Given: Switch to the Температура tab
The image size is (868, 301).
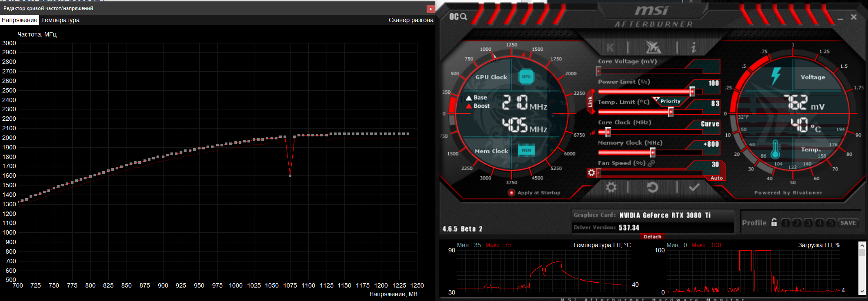Looking at the screenshot, I should click(60, 20).
